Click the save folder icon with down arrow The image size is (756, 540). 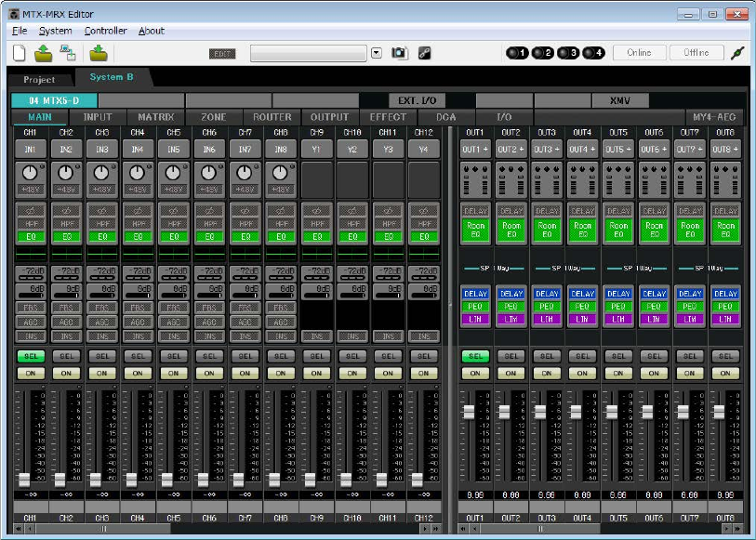[x=99, y=53]
